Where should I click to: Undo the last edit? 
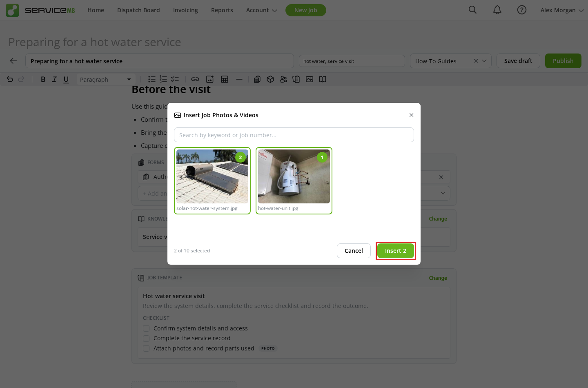coord(10,79)
